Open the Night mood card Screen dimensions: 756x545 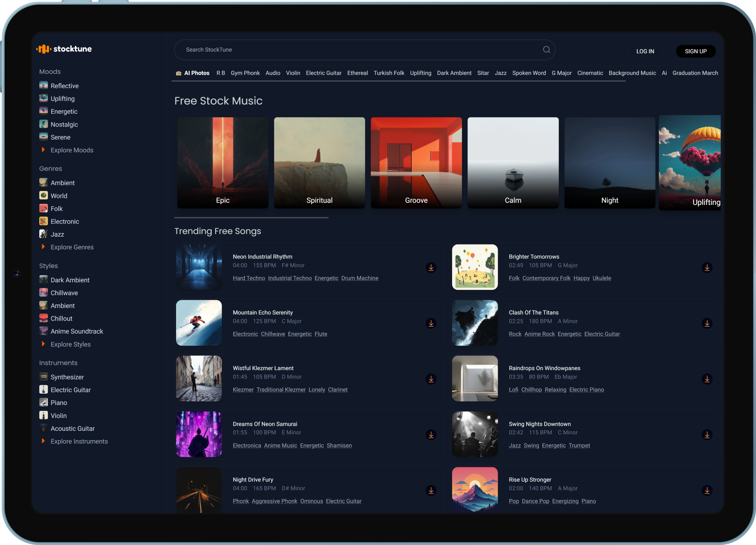610,163
